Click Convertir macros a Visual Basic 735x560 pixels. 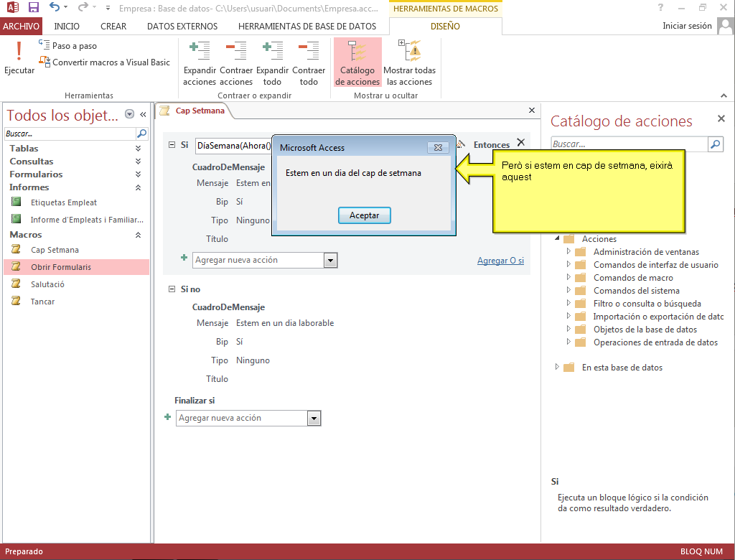coord(105,62)
